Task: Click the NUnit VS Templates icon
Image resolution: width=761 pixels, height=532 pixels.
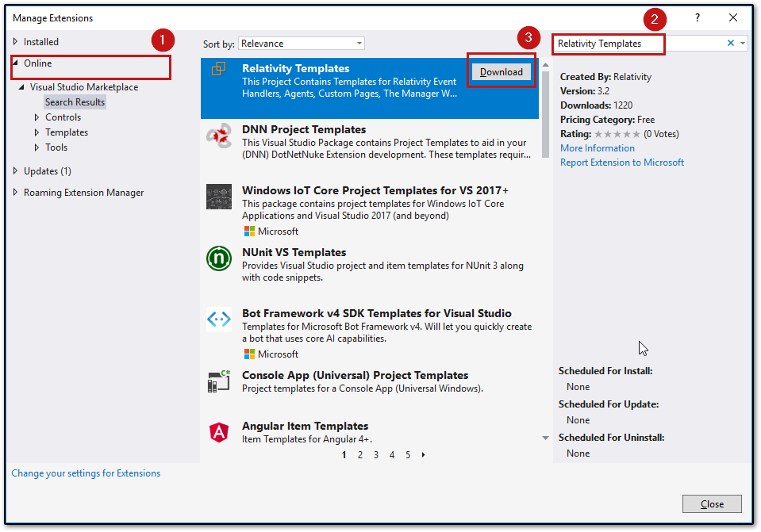Action: pyautogui.click(x=219, y=258)
